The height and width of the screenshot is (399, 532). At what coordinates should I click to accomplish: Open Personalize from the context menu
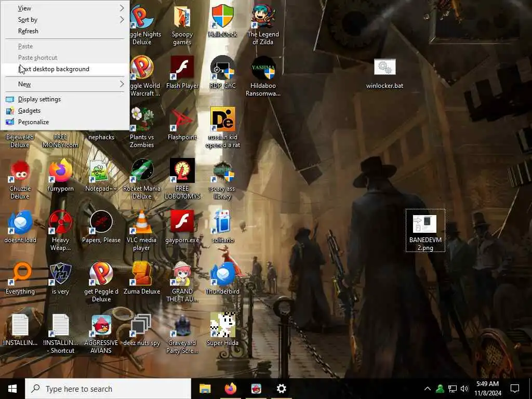65,122
